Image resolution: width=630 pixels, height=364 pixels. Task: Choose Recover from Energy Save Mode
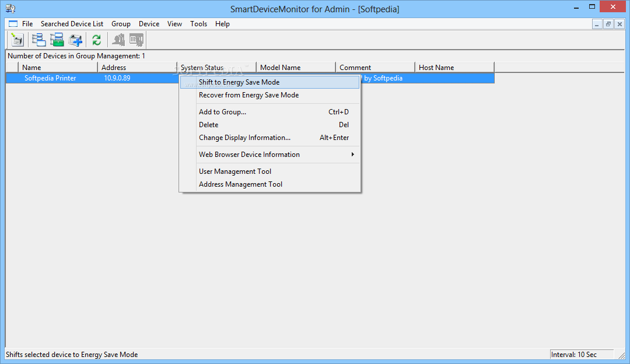point(269,95)
